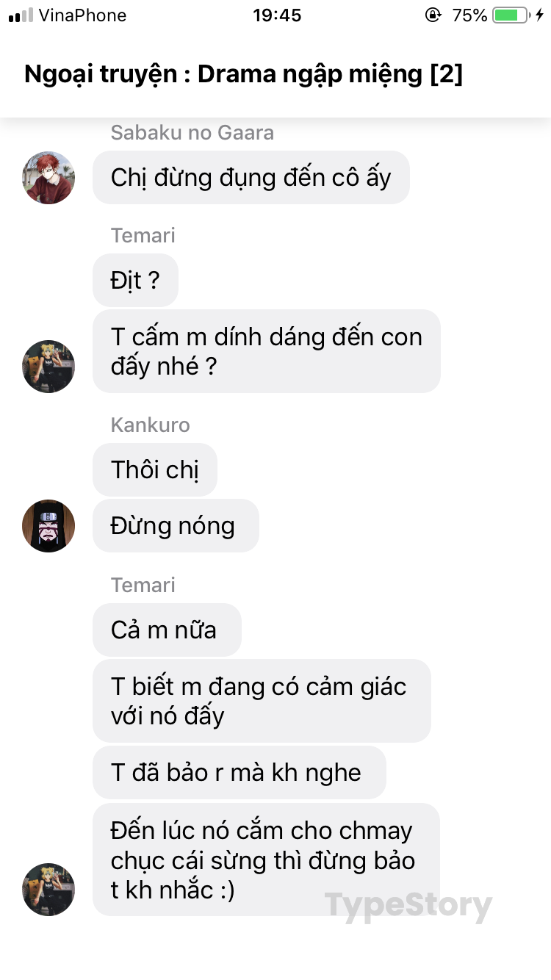Select the 'T biết m đang có cảm giác' message
The width and height of the screenshot is (551, 980).
pos(262,701)
